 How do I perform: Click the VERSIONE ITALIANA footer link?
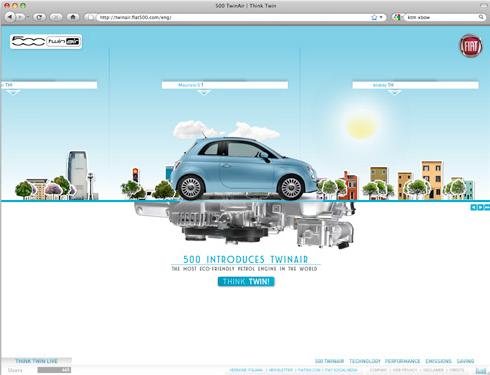[x=246, y=370]
